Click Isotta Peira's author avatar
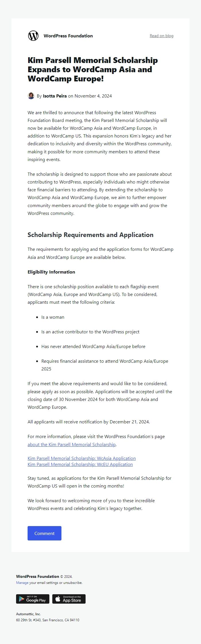201x644 pixels. click(31, 96)
